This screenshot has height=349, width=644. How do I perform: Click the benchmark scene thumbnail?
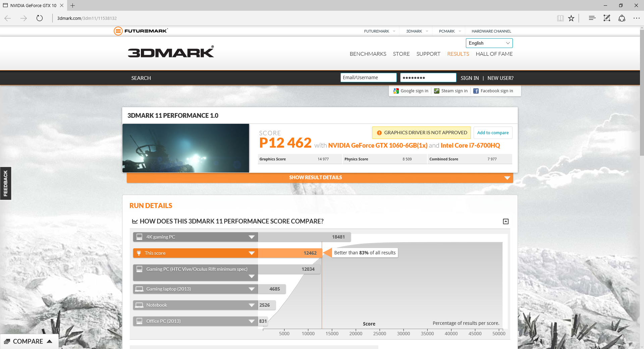coord(186,148)
